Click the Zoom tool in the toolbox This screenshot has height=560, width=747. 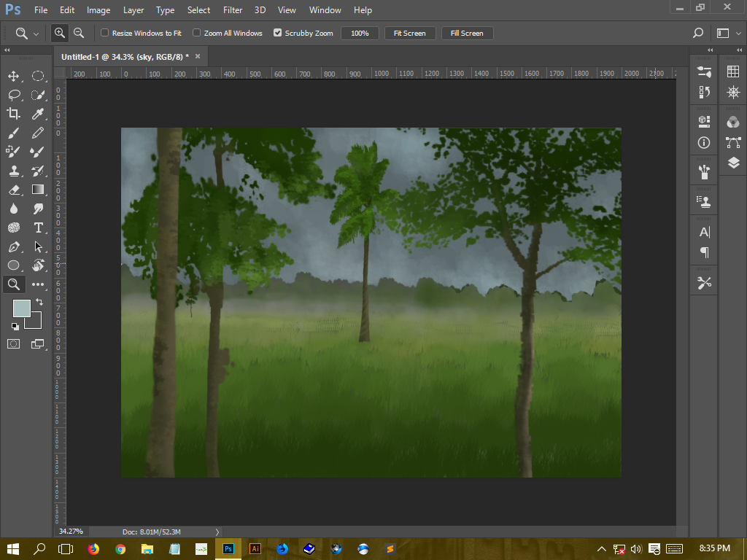pos(13,284)
